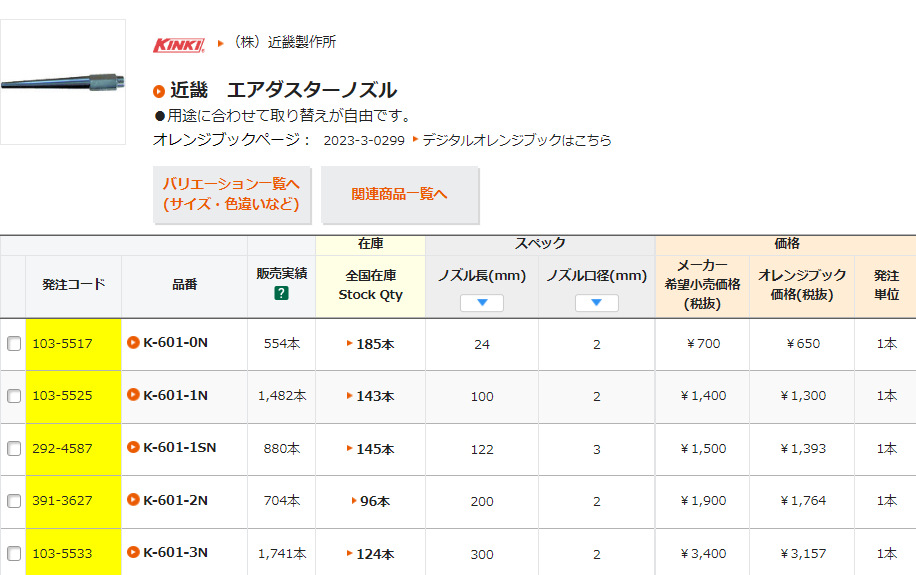The width and height of the screenshot is (916, 575).
Task: Select order code 292-4587 cell
Action: tap(74, 449)
